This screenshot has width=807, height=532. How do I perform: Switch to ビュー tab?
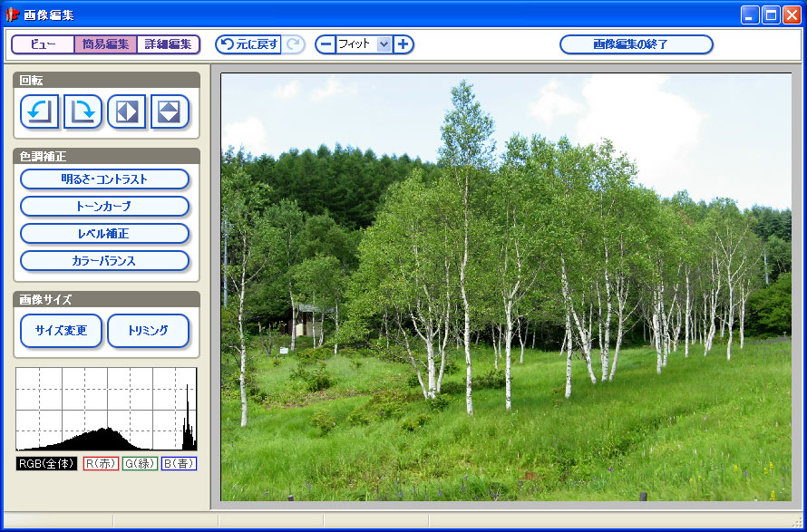tap(44, 44)
